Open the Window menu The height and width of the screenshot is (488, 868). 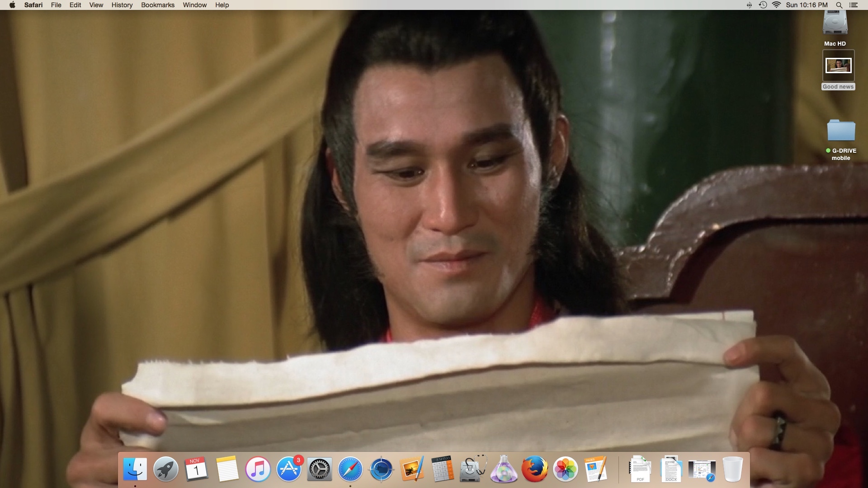195,5
